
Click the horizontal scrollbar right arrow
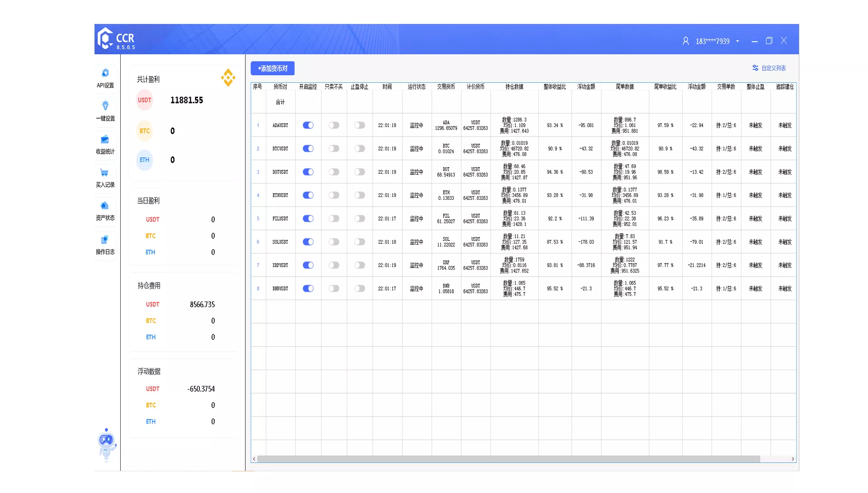coord(793,459)
